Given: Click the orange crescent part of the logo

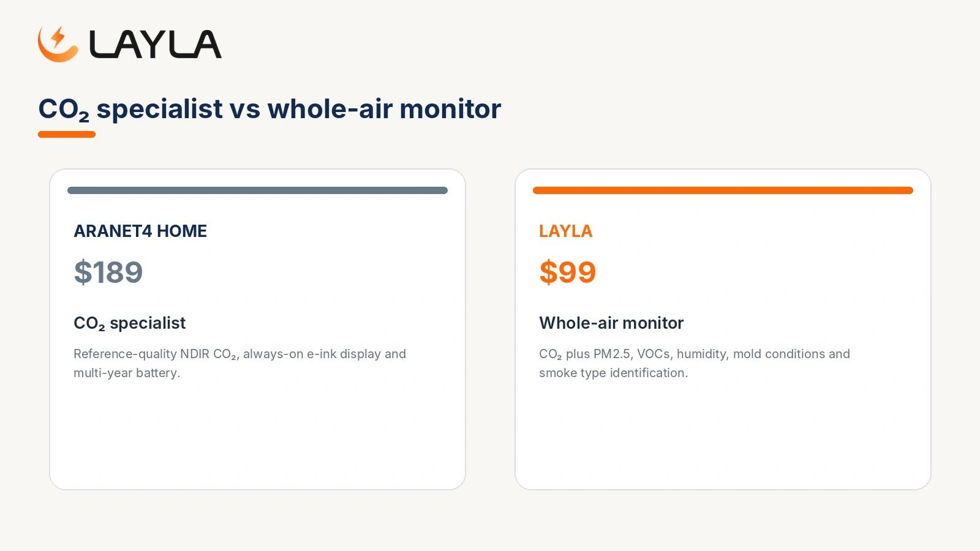Looking at the screenshot, I should (56, 51).
